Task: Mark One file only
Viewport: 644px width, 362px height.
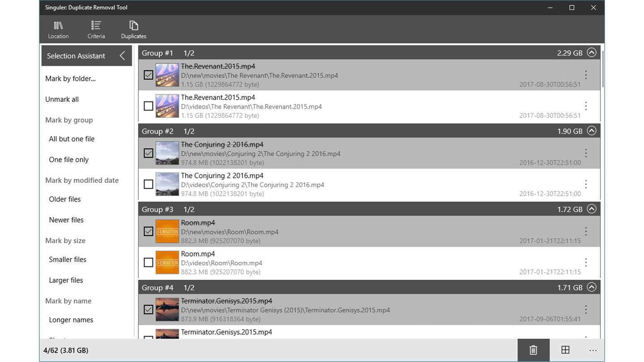Action: (68, 160)
